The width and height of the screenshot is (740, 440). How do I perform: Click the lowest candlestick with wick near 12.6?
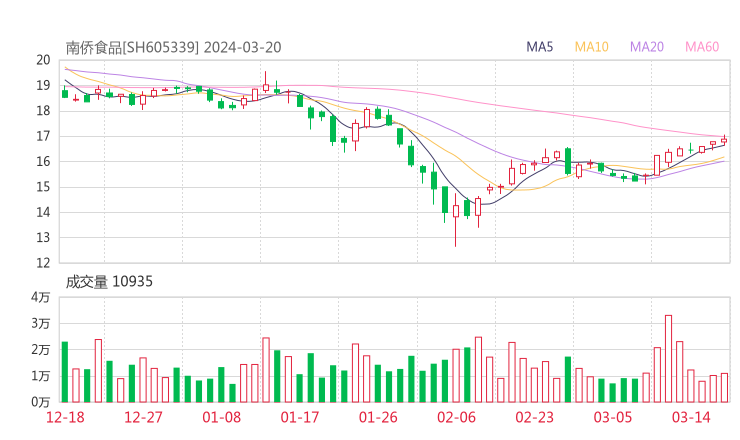tap(455, 220)
